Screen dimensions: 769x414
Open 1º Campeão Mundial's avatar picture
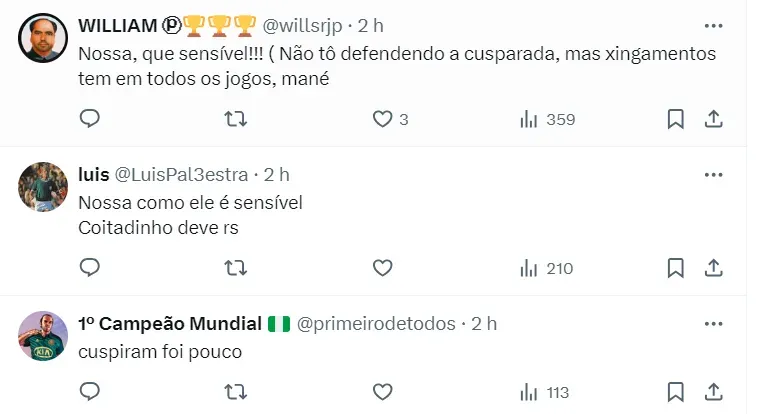43,336
